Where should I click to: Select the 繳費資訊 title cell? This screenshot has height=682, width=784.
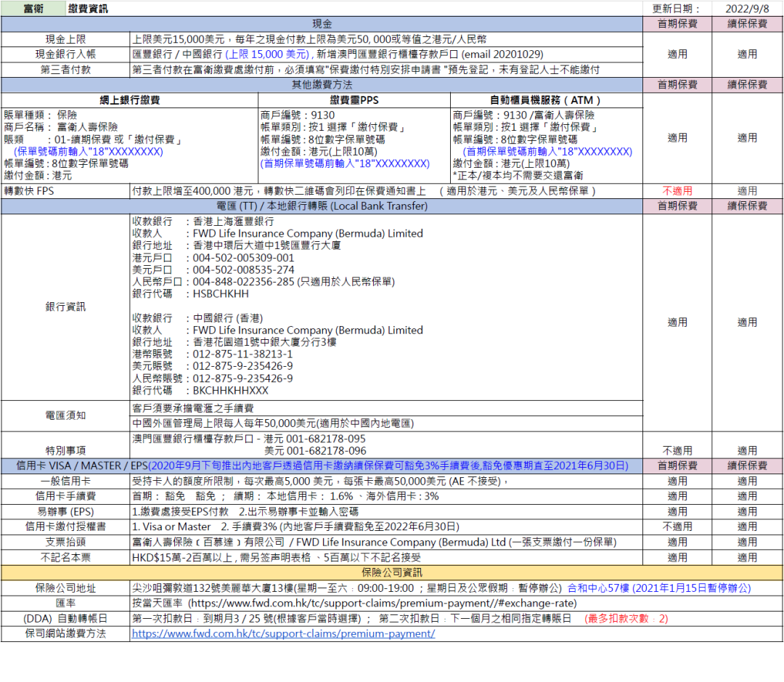pos(88,9)
